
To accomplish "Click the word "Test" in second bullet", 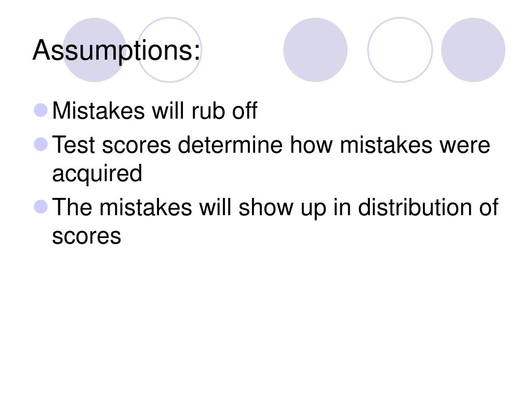I will point(74,145).
